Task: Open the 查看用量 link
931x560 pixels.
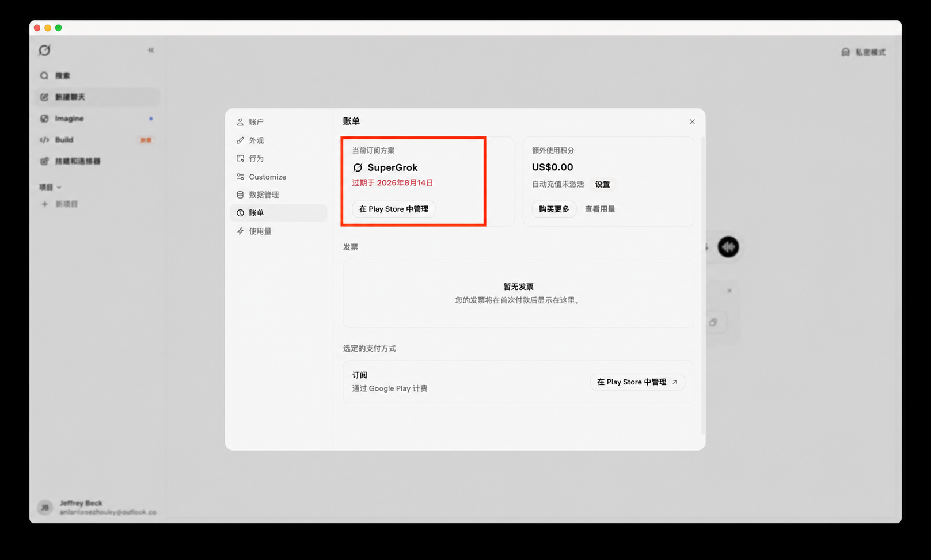Action: (600, 209)
